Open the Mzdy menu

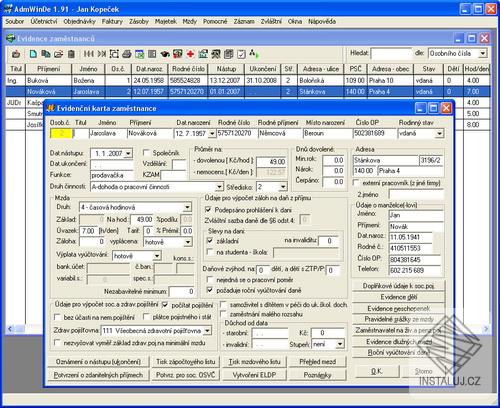coord(189,21)
